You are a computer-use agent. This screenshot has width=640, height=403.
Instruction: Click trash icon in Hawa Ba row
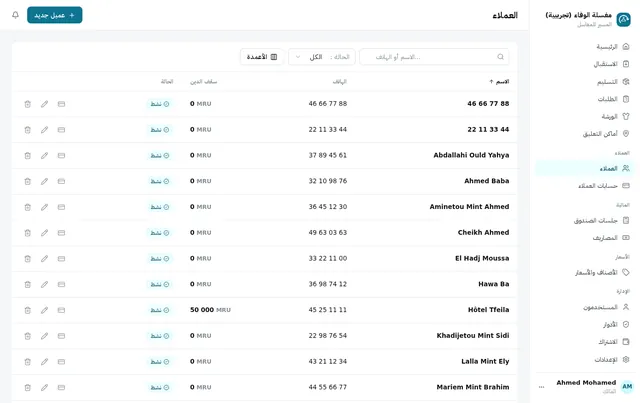tap(27, 284)
